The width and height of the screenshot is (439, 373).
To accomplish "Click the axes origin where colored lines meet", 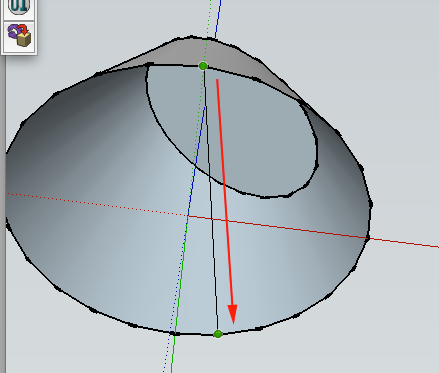I will pyautogui.click(x=188, y=216).
